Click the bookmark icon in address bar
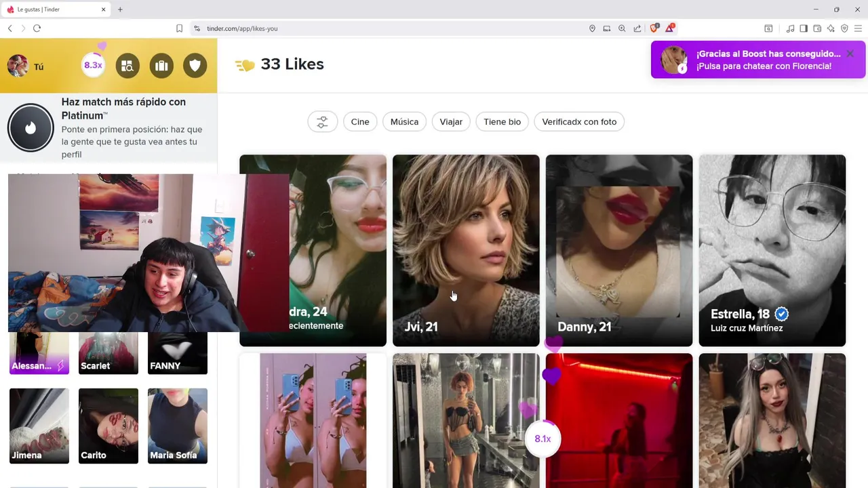Image resolution: width=868 pixels, height=488 pixels. 179,28
